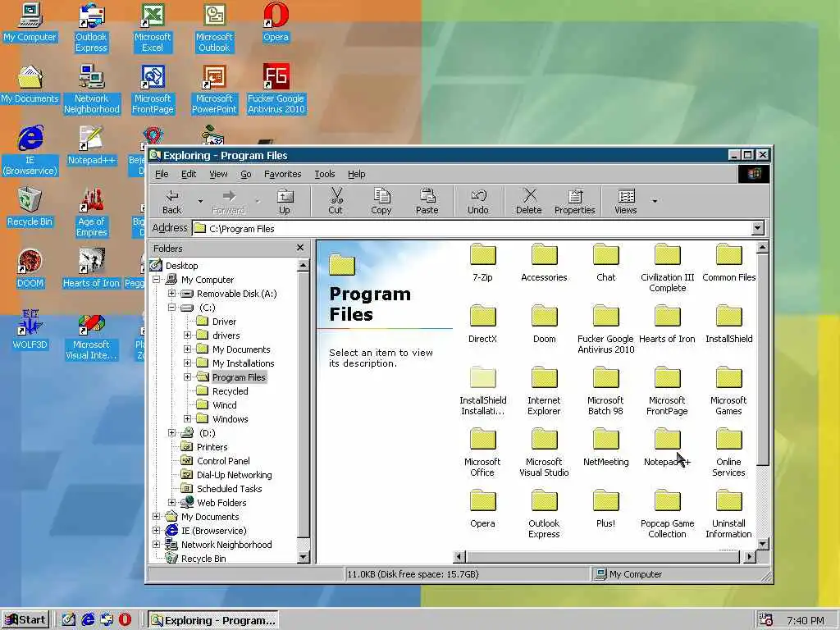Expand Removable Disk (A:) in tree

172,294
